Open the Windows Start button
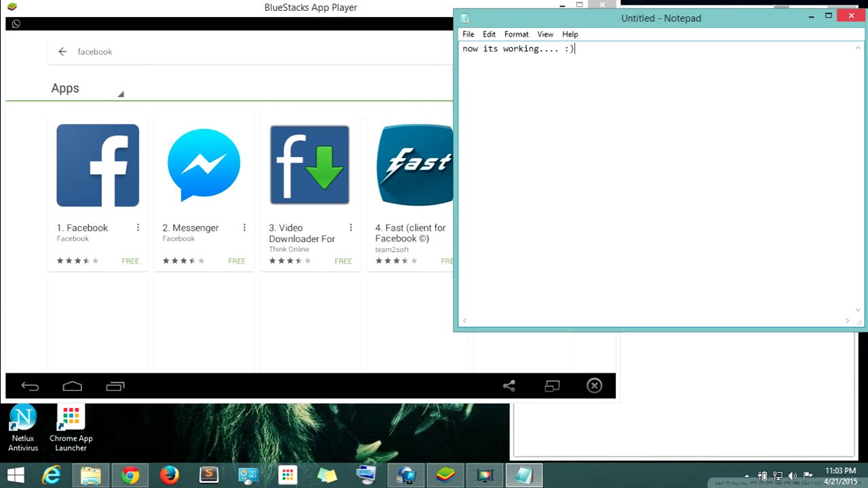This screenshot has width=868, height=488. point(16,476)
